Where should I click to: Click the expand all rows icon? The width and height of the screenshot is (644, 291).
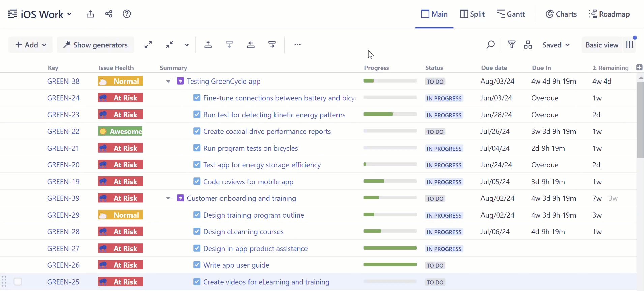[148, 45]
